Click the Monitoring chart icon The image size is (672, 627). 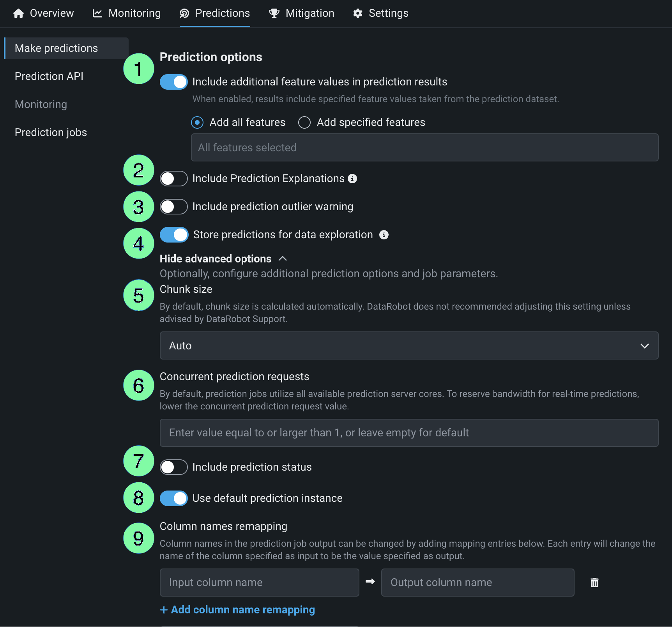97,14
